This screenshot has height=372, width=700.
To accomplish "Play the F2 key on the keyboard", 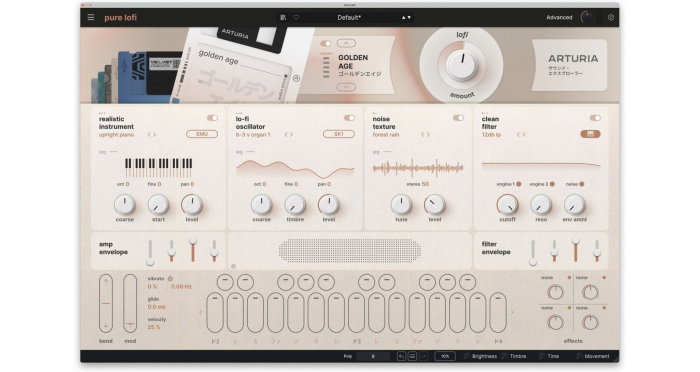I will (215, 313).
